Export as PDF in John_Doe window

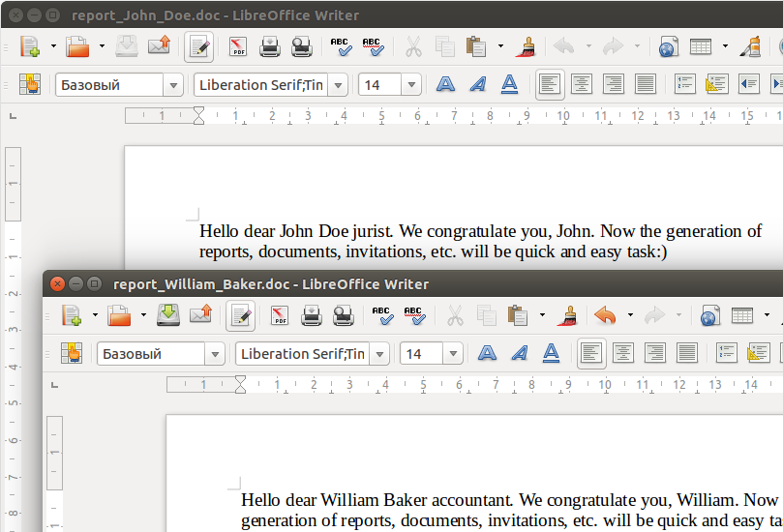point(238,46)
